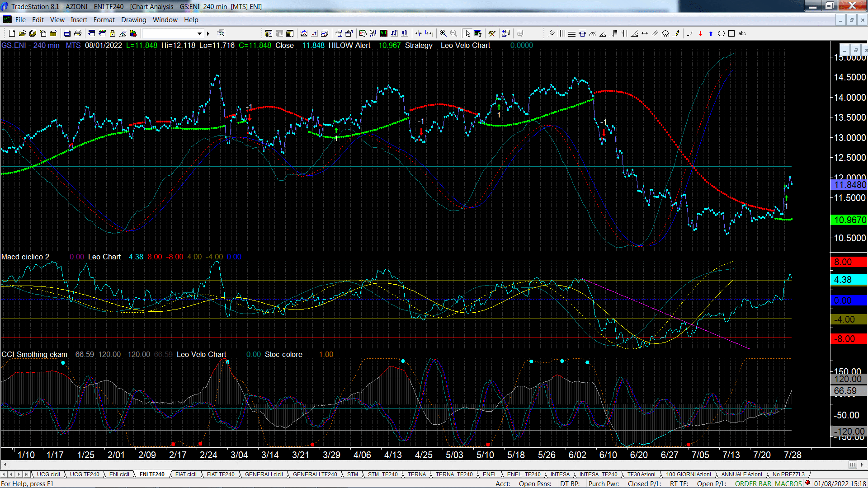Screen dimensions: 868x488
Task: Click the horizontal scrollbar left arrow
Action: [5, 465]
